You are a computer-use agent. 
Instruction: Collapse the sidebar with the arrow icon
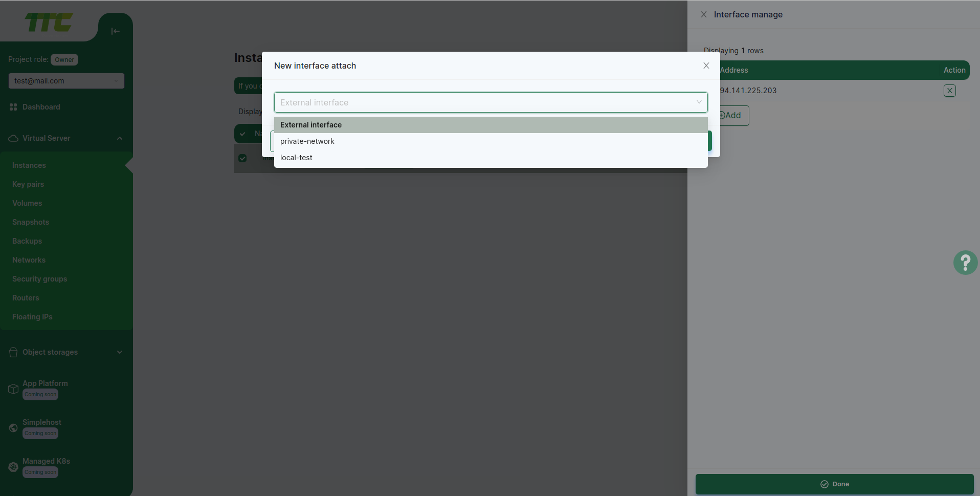(x=116, y=31)
